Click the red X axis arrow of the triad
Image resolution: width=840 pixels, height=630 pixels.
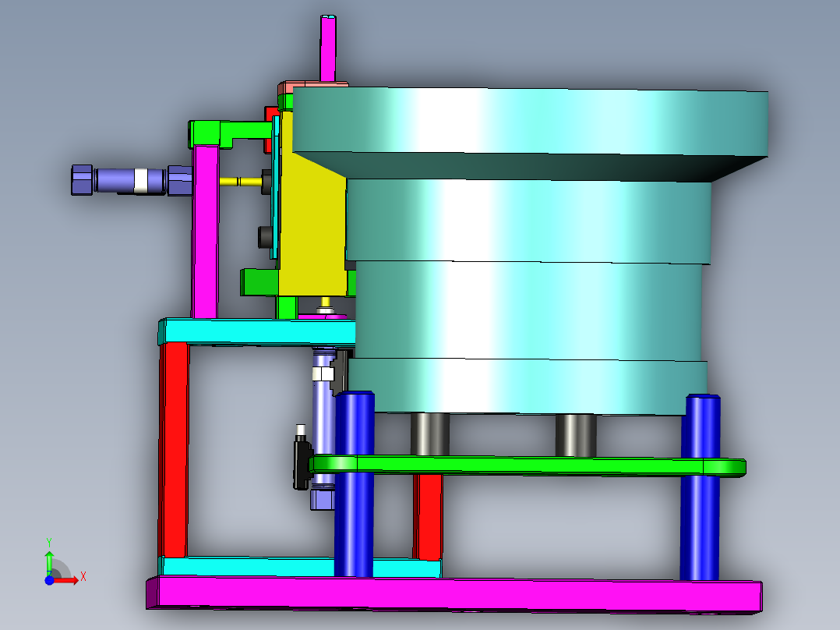[x=68, y=580]
